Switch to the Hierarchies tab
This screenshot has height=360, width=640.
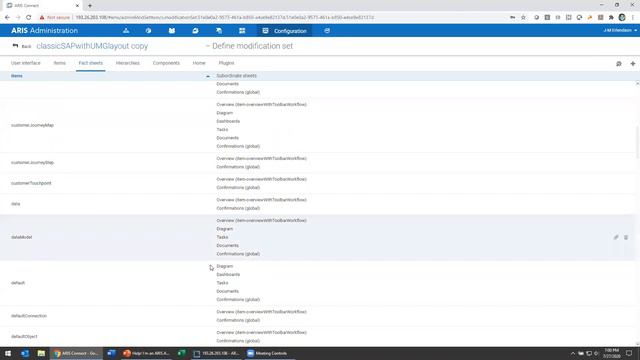128,63
